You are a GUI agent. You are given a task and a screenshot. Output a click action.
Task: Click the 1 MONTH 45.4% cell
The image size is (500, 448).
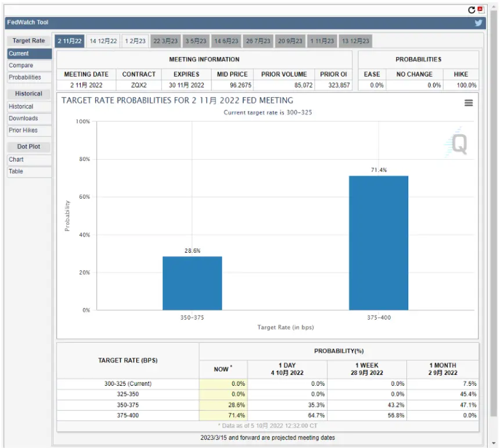pos(443,394)
